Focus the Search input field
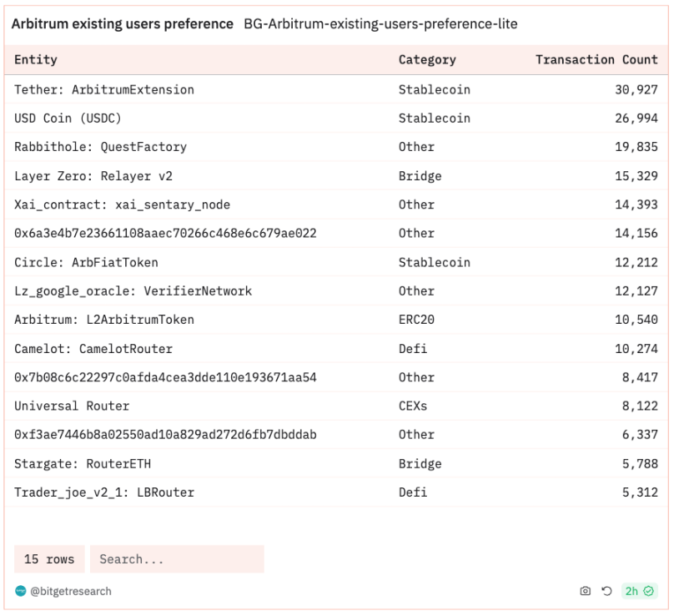 click(x=176, y=559)
